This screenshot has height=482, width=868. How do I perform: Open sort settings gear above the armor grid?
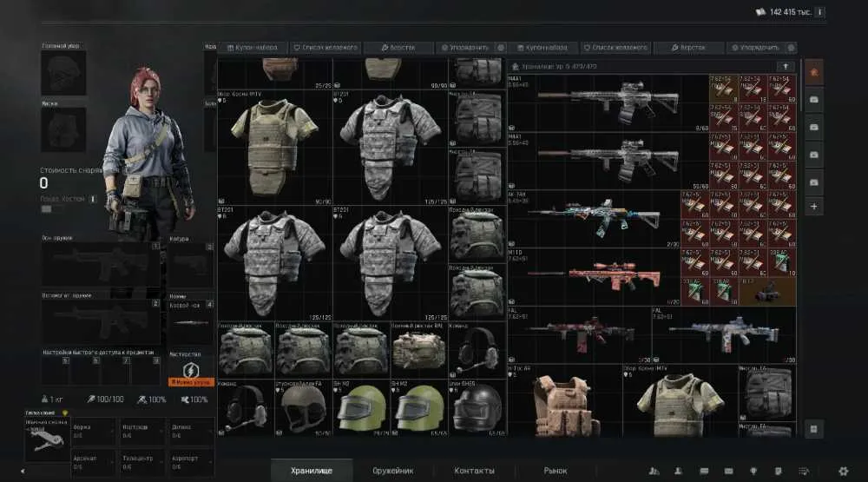click(501, 48)
